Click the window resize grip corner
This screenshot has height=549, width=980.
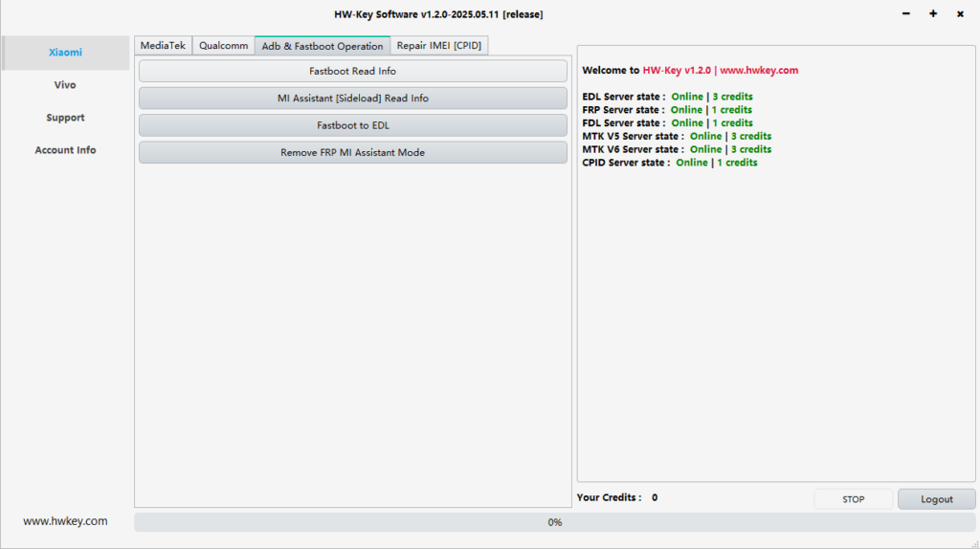coord(975,544)
